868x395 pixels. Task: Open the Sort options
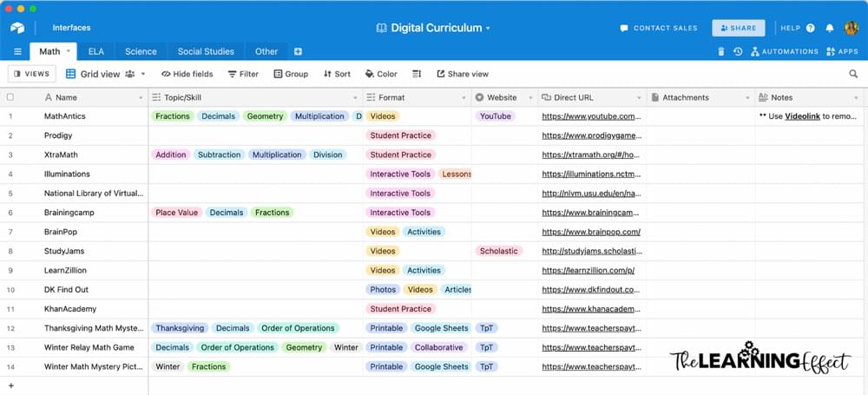pyautogui.click(x=337, y=74)
